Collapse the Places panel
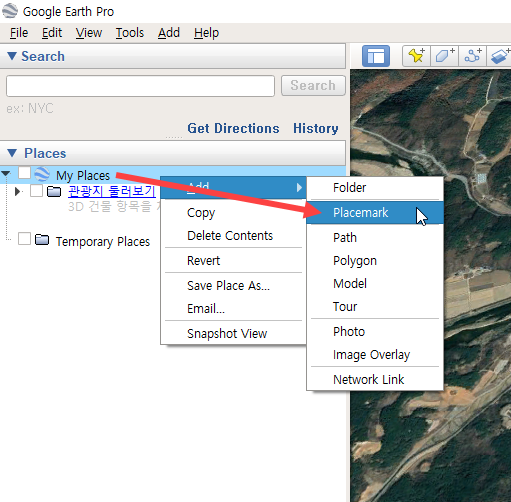The image size is (511, 502). [x=12, y=153]
